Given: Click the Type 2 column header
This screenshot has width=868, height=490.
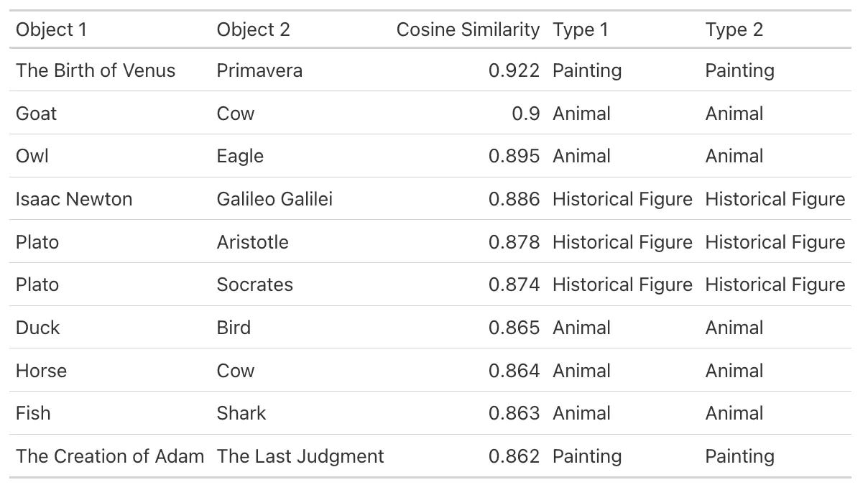Looking at the screenshot, I should 734,29.
